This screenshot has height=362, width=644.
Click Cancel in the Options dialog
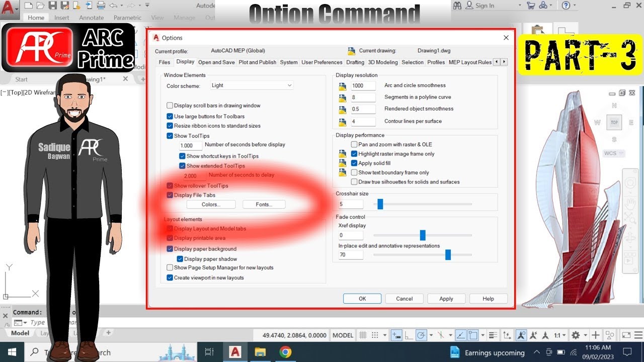[x=405, y=299]
